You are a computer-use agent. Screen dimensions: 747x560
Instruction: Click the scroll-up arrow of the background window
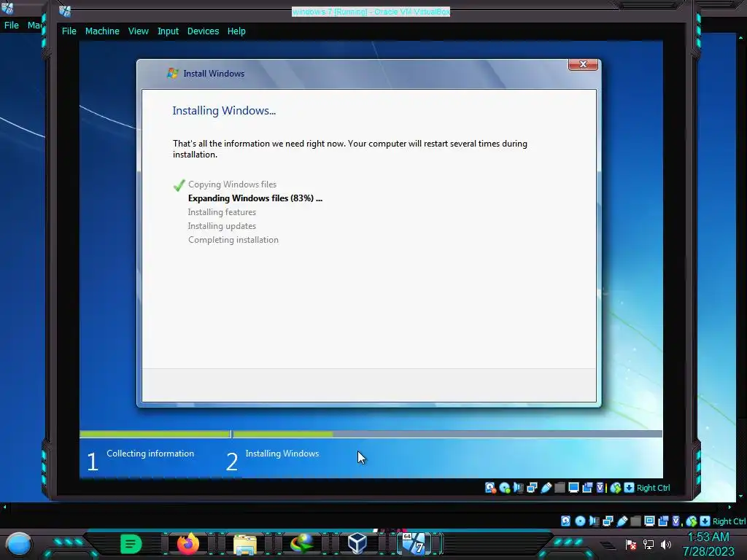click(741, 37)
